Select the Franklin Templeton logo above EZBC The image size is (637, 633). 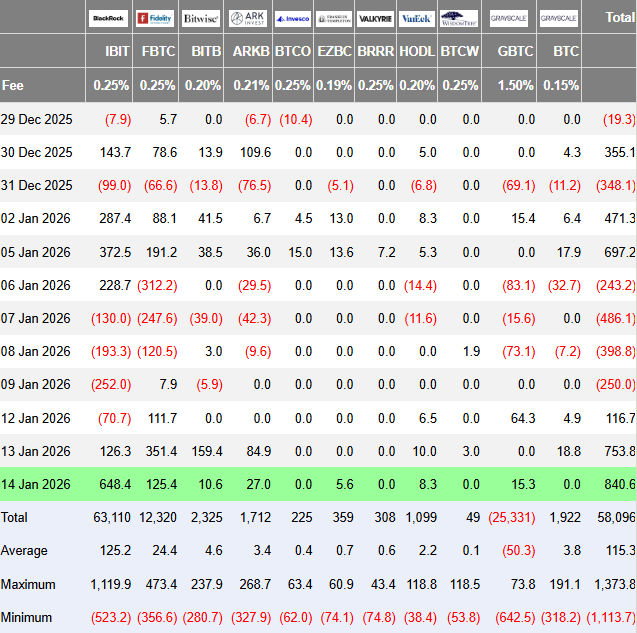tap(333, 18)
